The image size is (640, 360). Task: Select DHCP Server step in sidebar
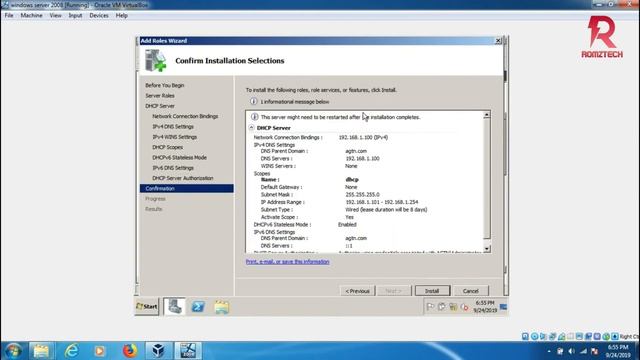click(x=160, y=106)
